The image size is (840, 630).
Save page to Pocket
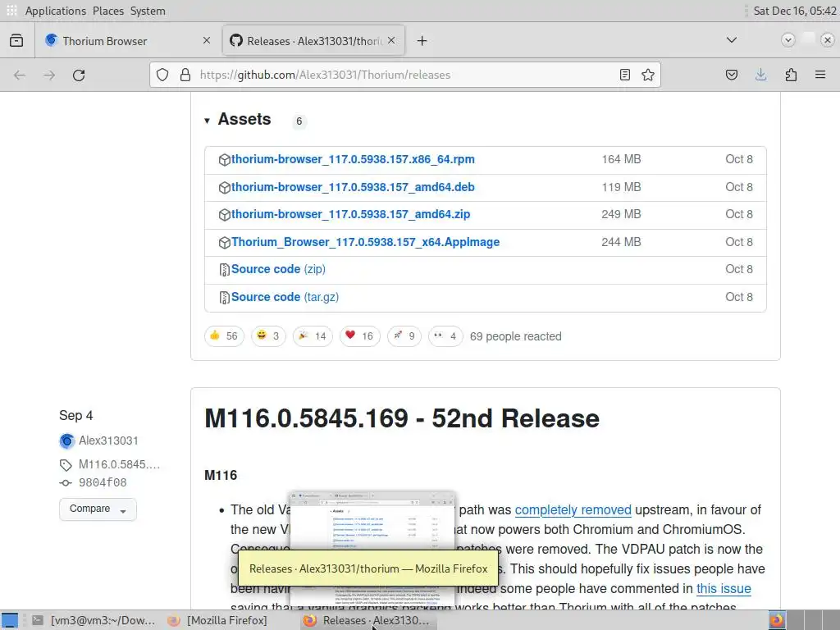(x=731, y=75)
